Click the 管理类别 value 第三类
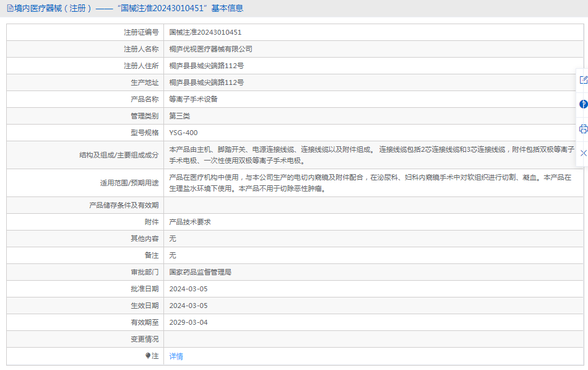 (179, 116)
